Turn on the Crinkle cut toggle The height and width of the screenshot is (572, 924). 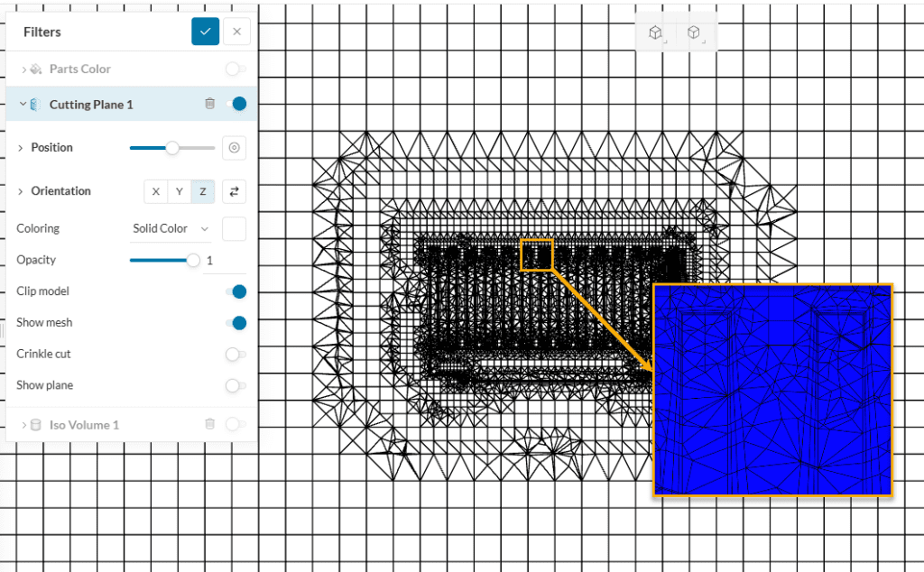click(236, 354)
